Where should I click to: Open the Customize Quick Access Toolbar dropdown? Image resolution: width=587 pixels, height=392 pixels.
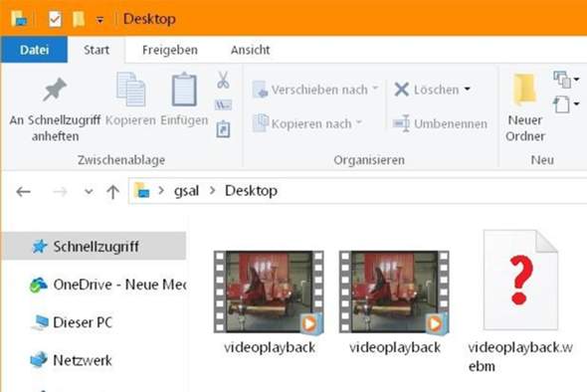point(99,20)
